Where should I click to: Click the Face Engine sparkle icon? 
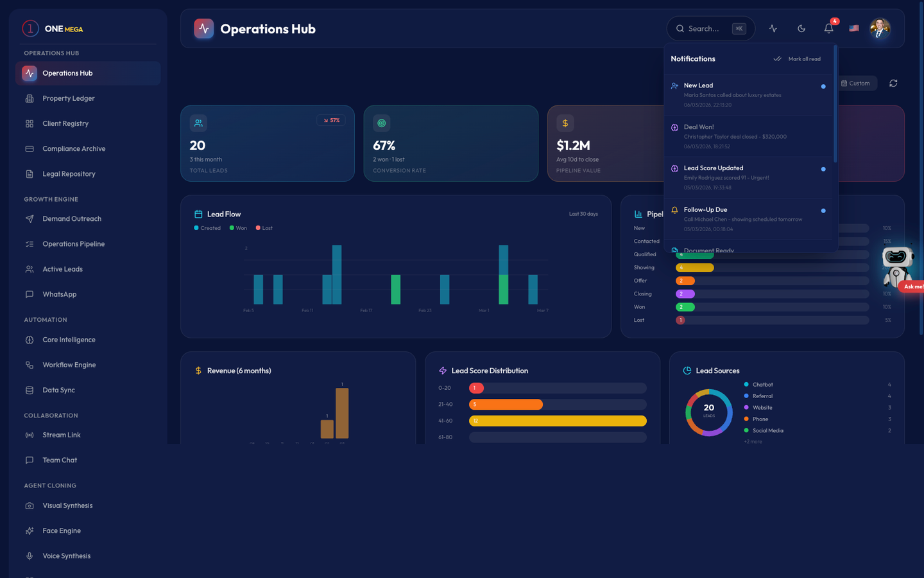[30, 530]
